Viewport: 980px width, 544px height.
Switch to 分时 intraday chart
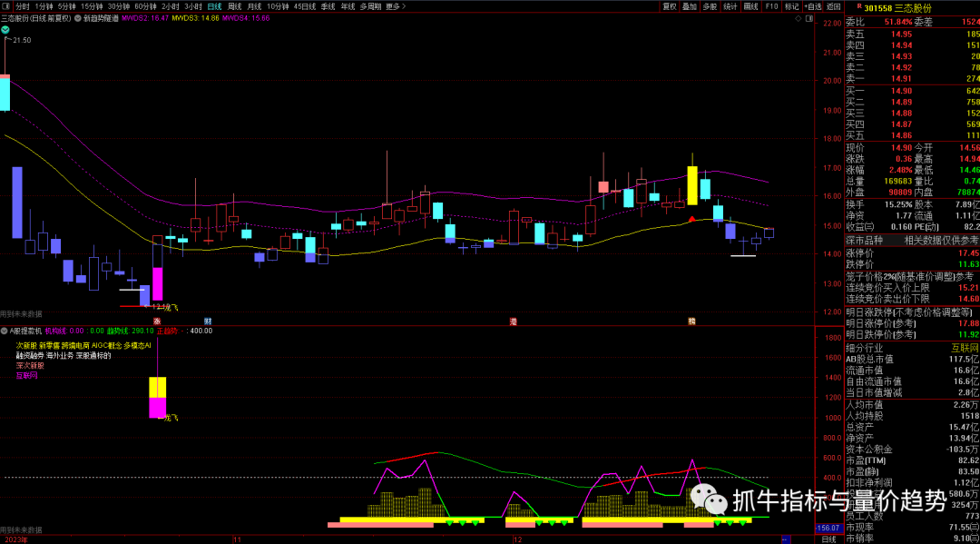(x=23, y=6)
